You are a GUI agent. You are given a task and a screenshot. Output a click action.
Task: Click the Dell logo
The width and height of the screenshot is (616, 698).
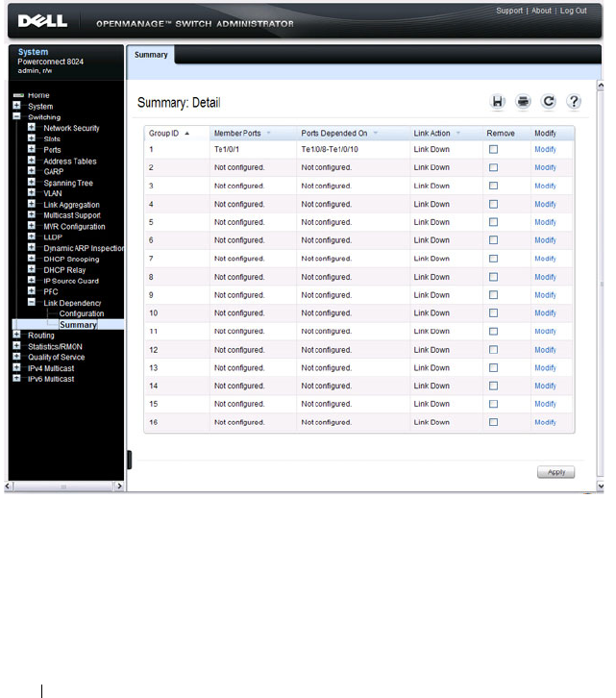(42, 21)
